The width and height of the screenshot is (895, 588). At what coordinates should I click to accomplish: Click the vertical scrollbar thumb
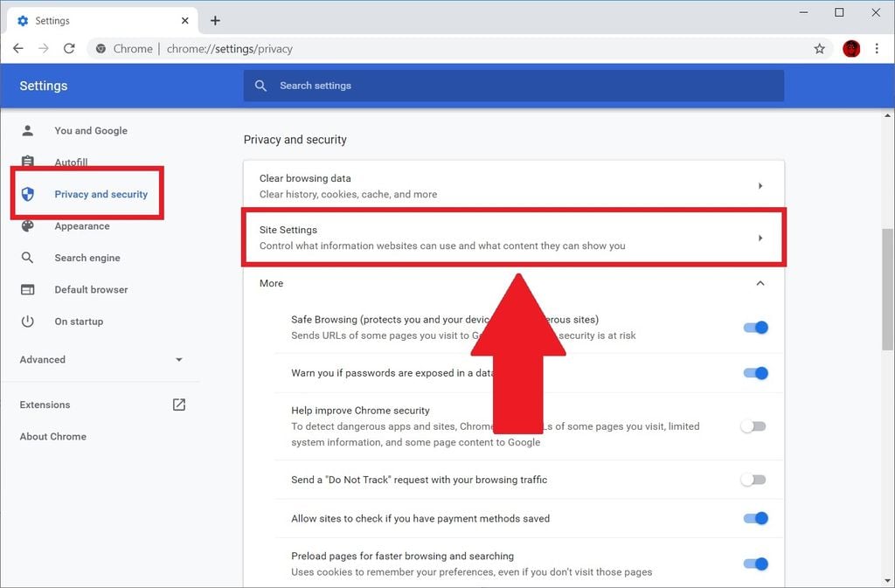click(888, 289)
